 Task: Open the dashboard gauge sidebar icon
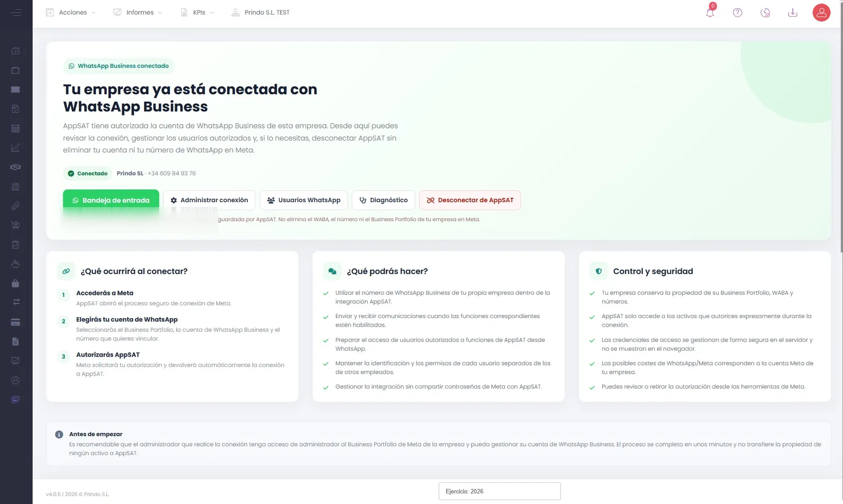coord(15,51)
